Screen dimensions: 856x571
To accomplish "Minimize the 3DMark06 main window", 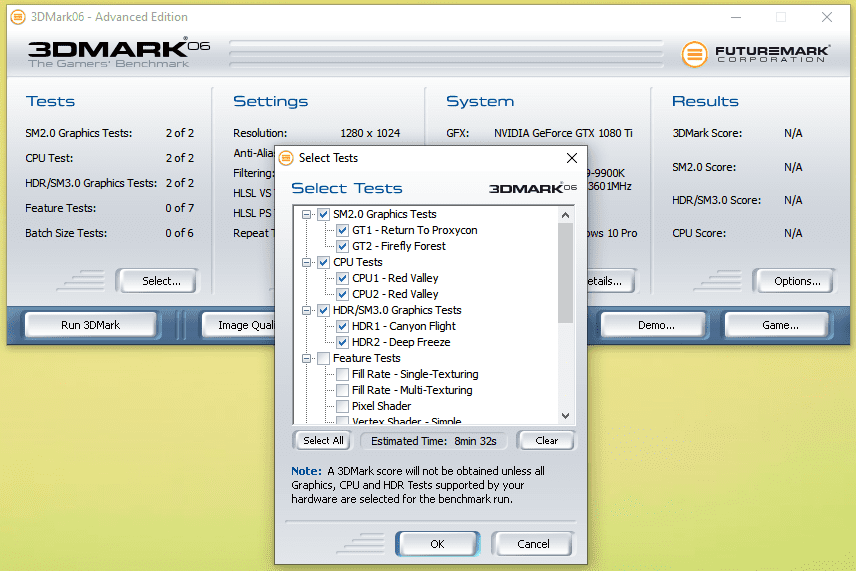I will pyautogui.click(x=736, y=17).
